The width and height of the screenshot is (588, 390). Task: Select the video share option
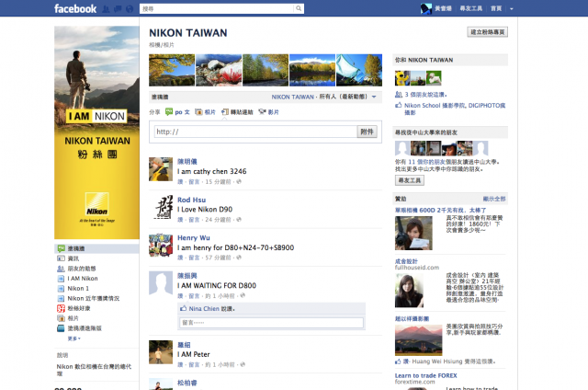269,112
